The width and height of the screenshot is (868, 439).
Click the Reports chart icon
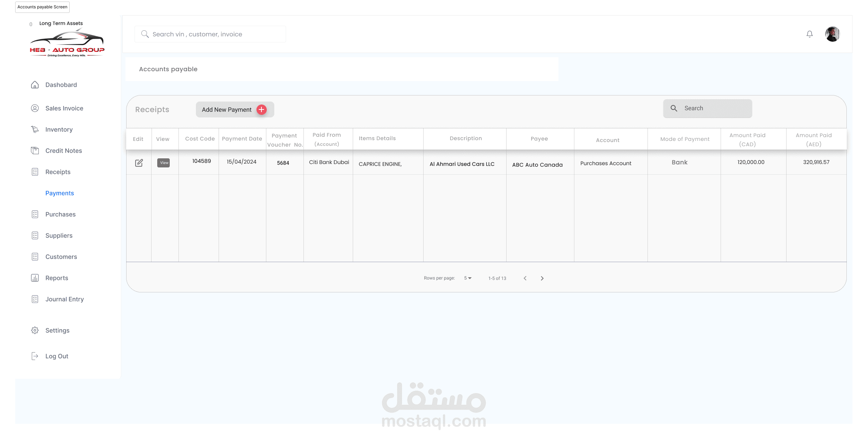pos(35,278)
